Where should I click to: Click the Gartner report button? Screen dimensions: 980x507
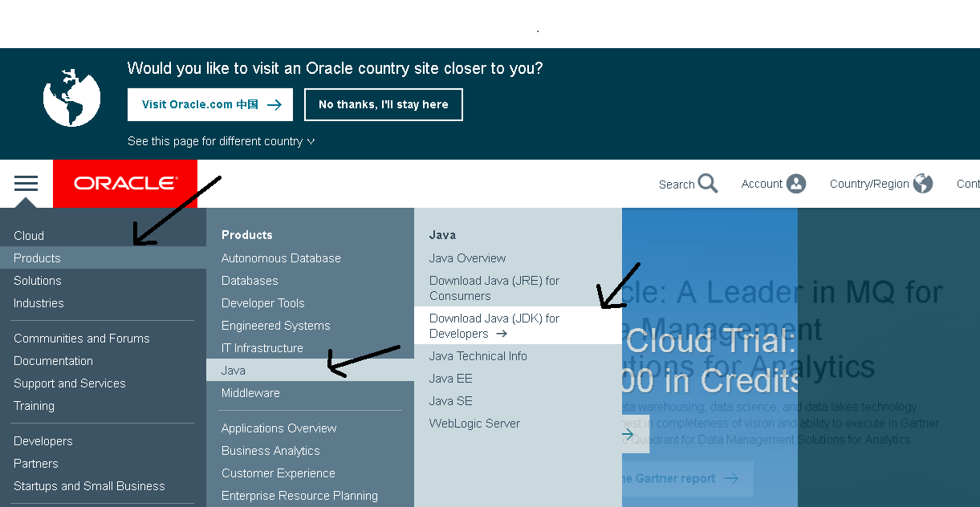click(688, 478)
